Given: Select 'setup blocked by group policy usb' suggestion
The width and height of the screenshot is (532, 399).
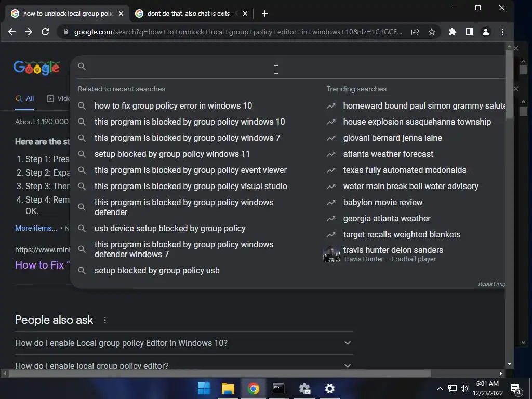Looking at the screenshot, I should coord(157,270).
